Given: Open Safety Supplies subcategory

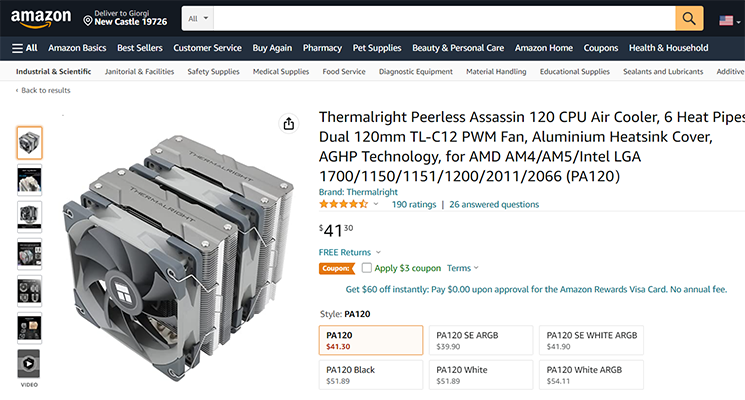Looking at the screenshot, I should coord(213,72).
